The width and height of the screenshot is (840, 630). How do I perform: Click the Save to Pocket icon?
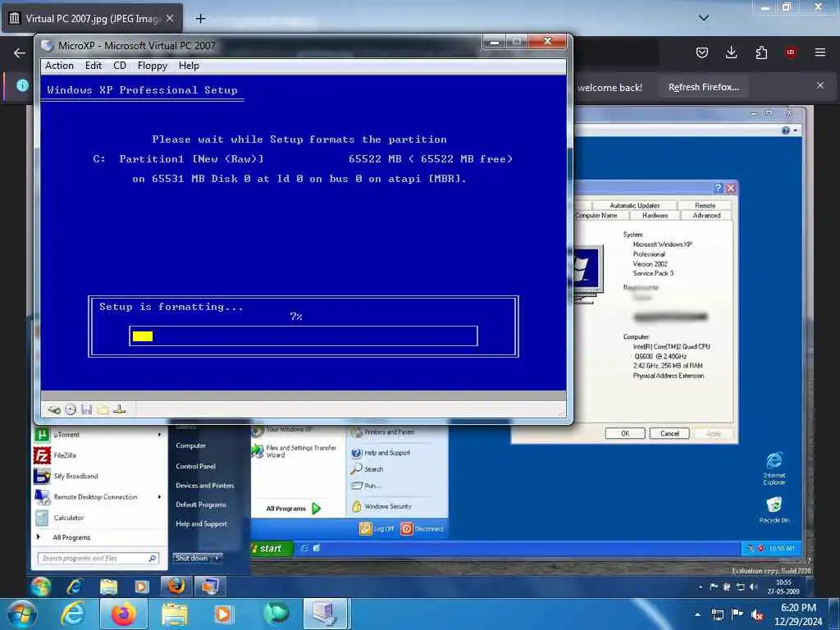[x=702, y=52]
